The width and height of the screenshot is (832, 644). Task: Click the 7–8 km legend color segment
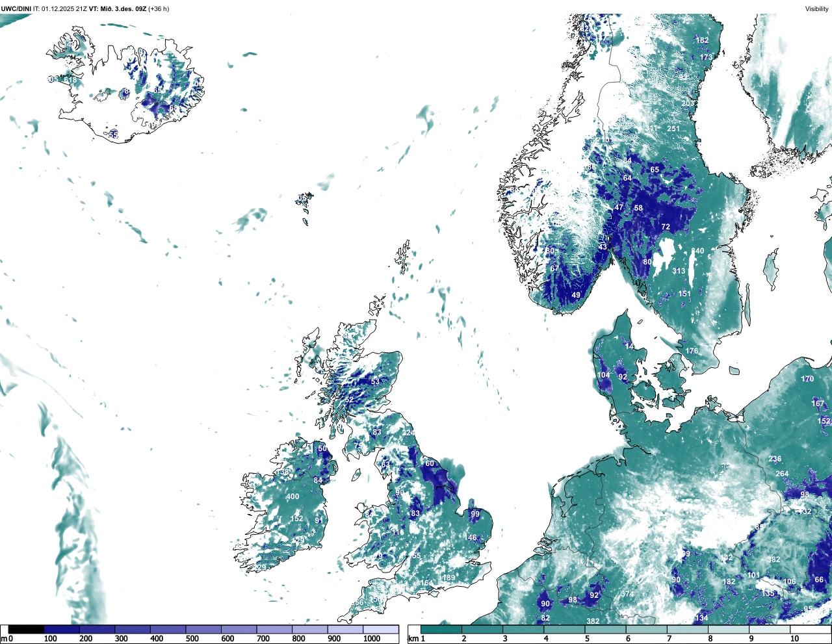click(x=688, y=630)
